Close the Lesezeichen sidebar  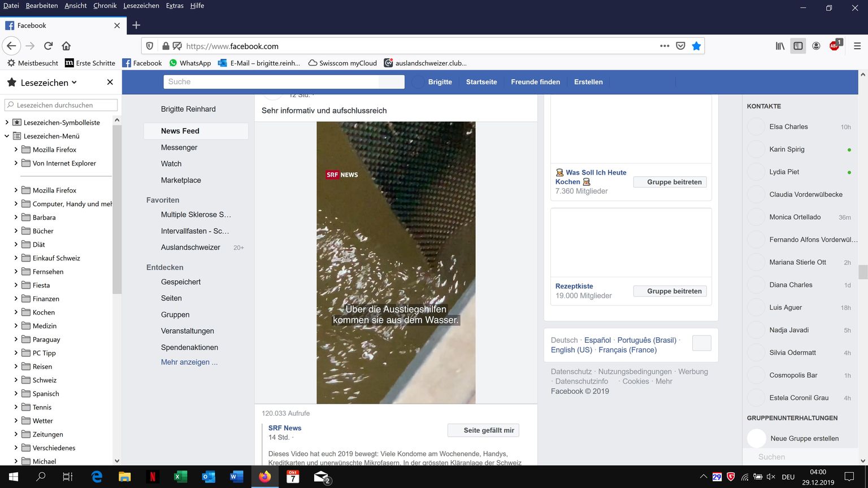click(110, 82)
